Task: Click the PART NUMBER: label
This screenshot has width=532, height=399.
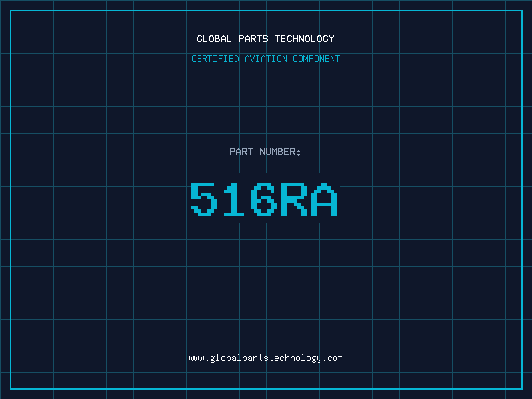Action: 265,152
